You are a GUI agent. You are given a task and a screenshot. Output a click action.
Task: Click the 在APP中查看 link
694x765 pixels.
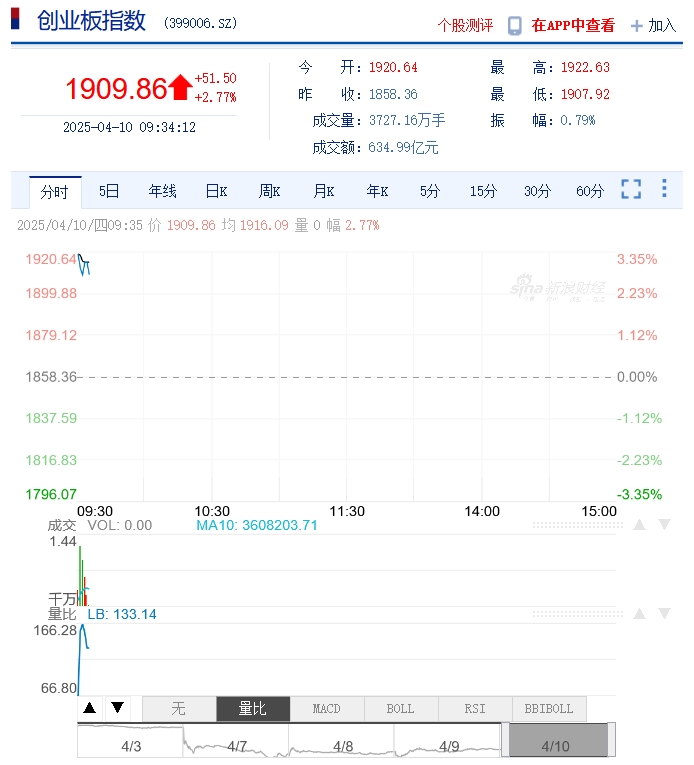coord(573,26)
